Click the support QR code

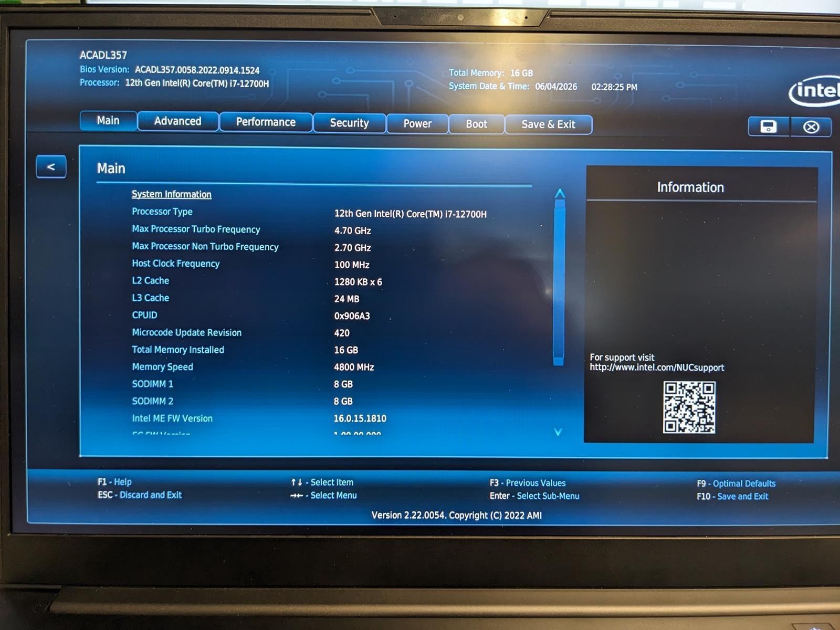click(x=689, y=407)
